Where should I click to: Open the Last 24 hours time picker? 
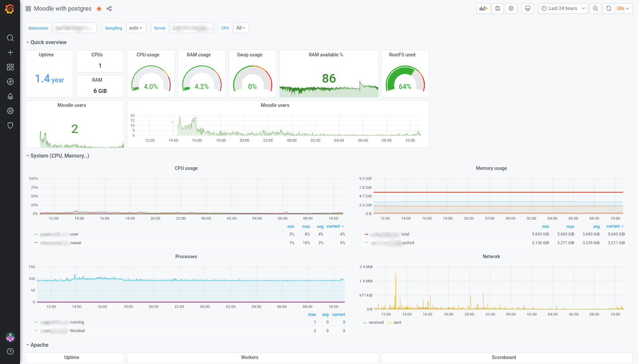click(x=563, y=8)
